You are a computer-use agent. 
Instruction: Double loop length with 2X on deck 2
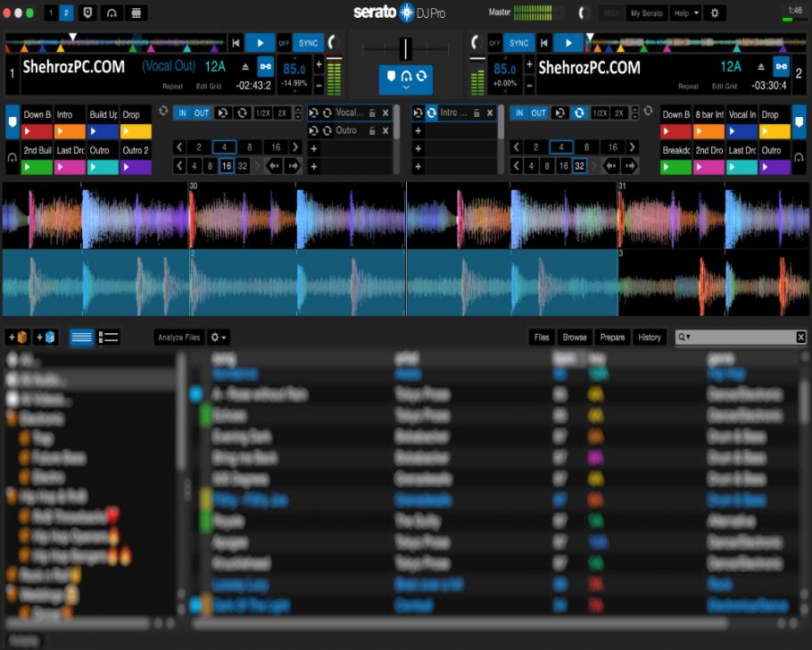(x=619, y=113)
